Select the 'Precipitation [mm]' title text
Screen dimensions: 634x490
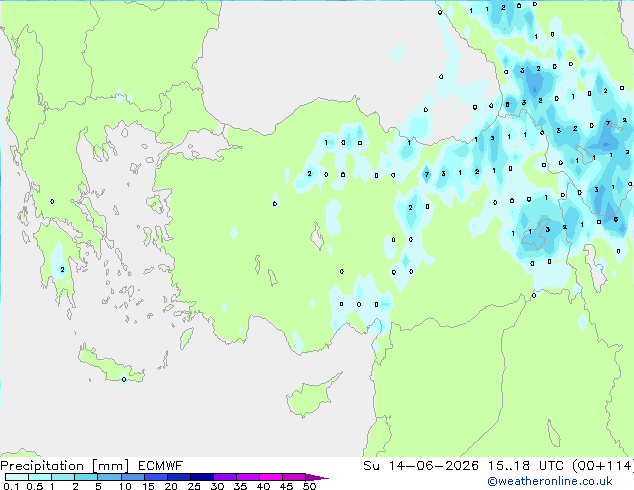65,466
